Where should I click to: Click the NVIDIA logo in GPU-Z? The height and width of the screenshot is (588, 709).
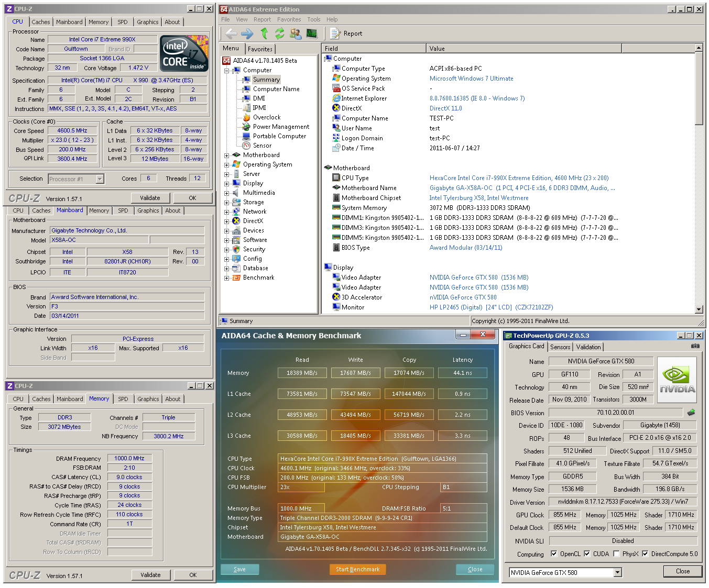click(677, 380)
